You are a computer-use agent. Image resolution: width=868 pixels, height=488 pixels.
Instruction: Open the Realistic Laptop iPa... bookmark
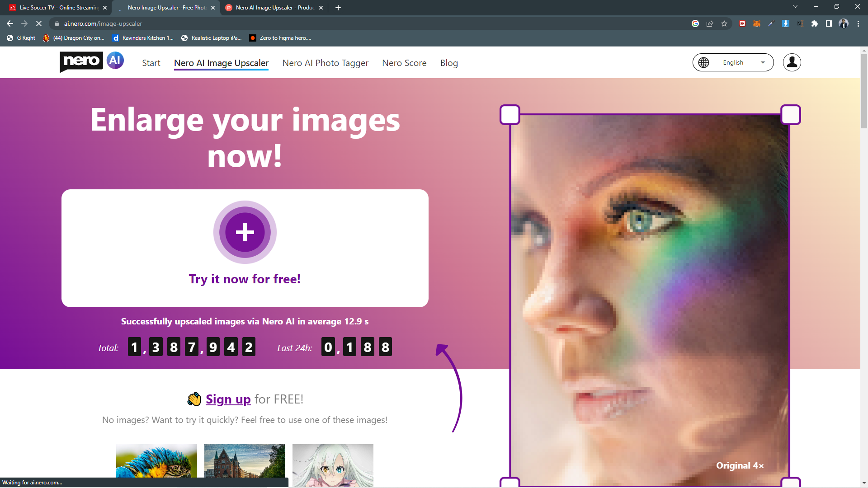click(x=212, y=38)
